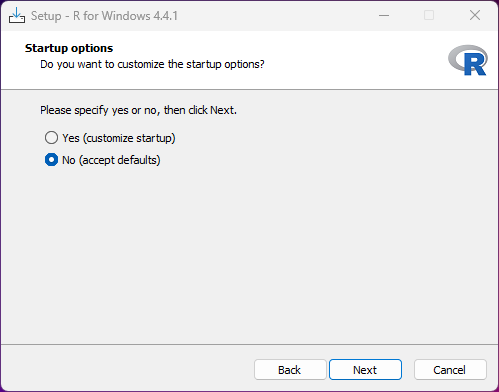
Task: Select the No (accept defaults) radio circle
Action: click(x=51, y=160)
